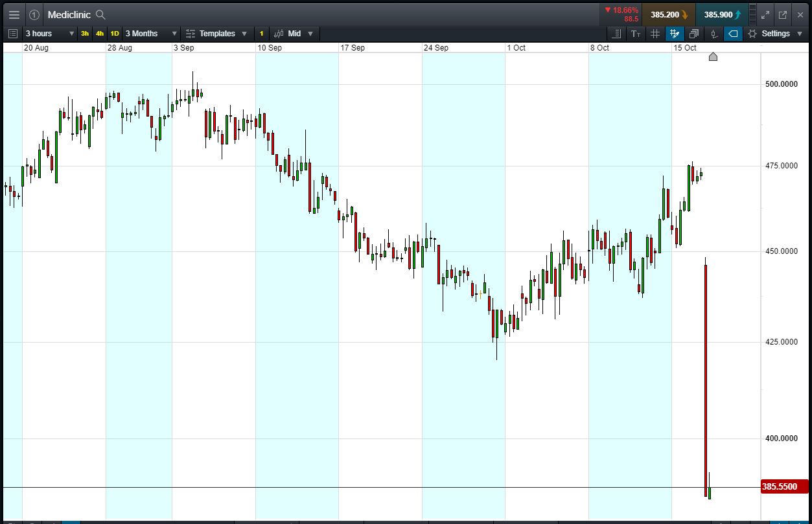Click the 500.0000 price axis label
The image size is (812, 524).
[x=782, y=84]
